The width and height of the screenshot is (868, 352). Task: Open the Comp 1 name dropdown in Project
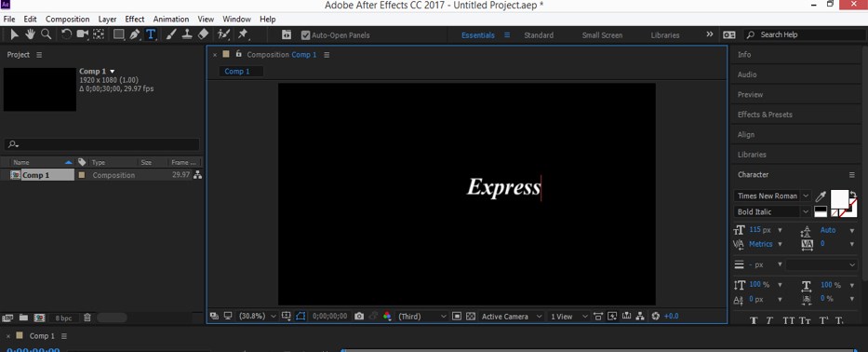[x=113, y=72]
